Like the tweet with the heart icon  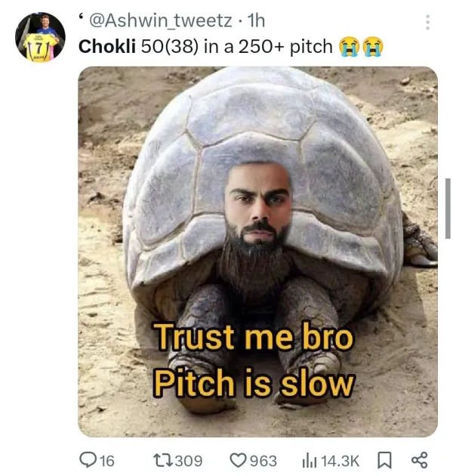pos(239,460)
